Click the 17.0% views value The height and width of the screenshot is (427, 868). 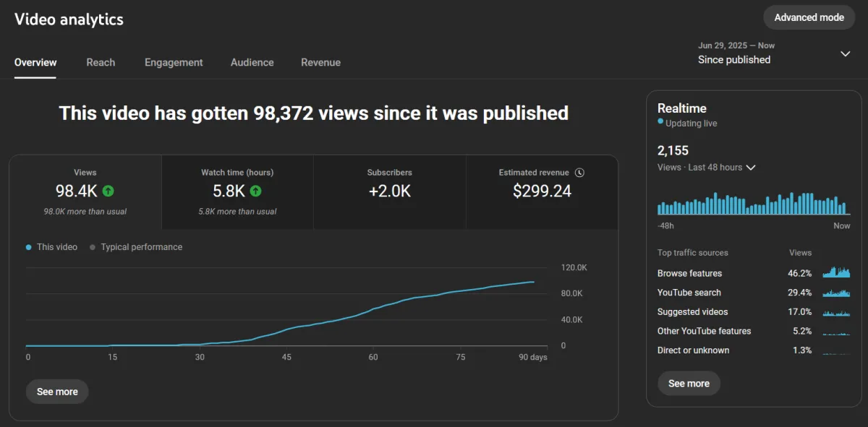click(x=800, y=312)
